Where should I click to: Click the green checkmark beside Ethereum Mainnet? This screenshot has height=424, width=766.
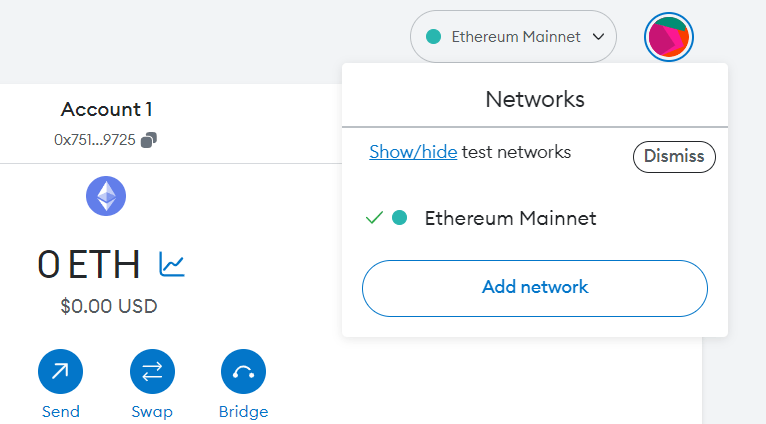(x=375, y=218)
